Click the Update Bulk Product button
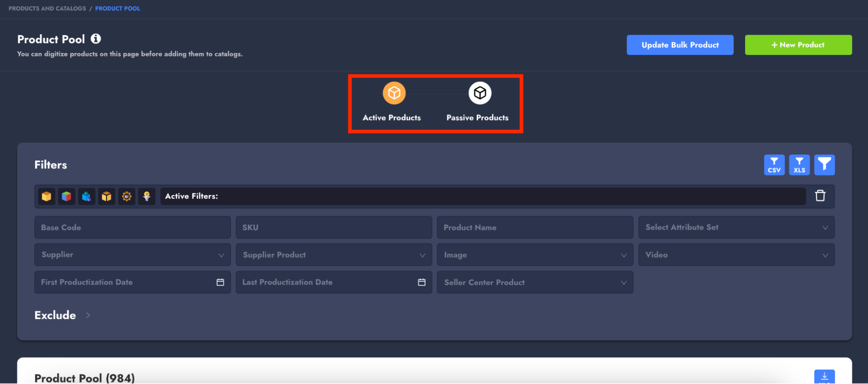 [680, 45]
